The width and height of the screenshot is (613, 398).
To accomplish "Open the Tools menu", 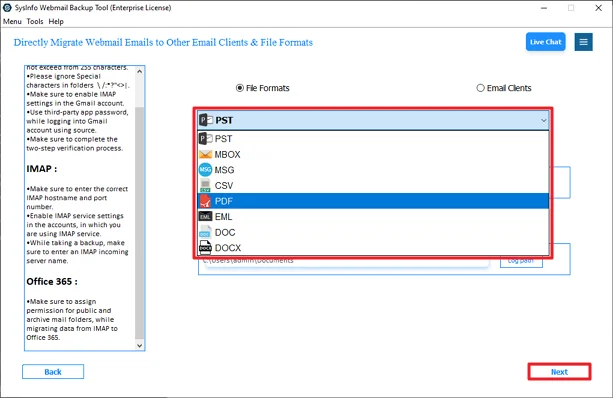I will pos(35,22).
